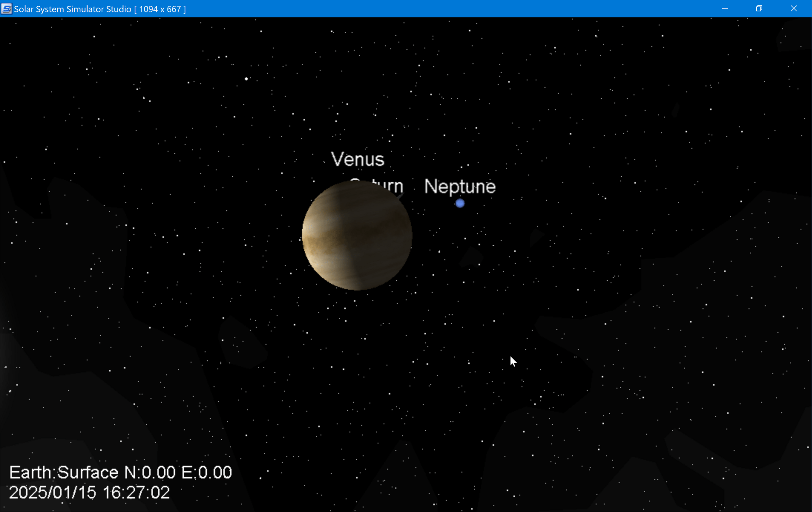Select the Neptune text label
This screenshot has height=512, width=812.
coord(460,187)
